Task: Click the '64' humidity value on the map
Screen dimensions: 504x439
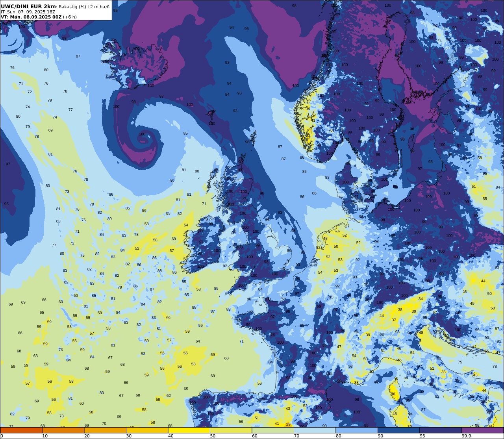Action: tap(198, 341)
